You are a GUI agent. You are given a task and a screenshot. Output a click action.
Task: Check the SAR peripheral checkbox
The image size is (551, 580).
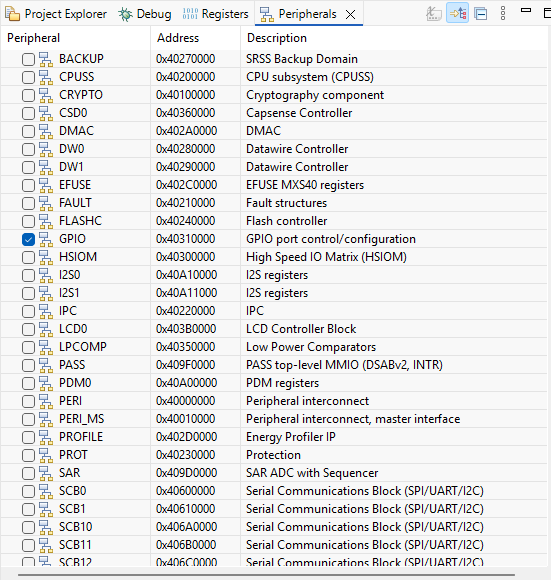[x=28, y=473]
